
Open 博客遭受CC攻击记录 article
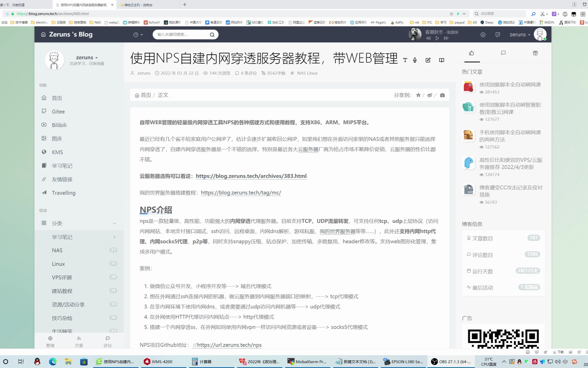[x=511, y=191]
